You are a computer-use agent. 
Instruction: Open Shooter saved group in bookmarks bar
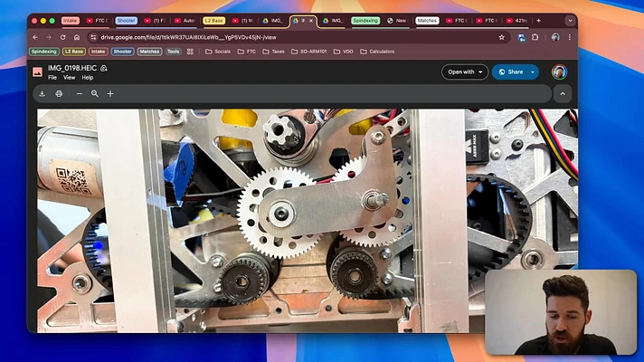pyautogui.click(x=122, y=52)
